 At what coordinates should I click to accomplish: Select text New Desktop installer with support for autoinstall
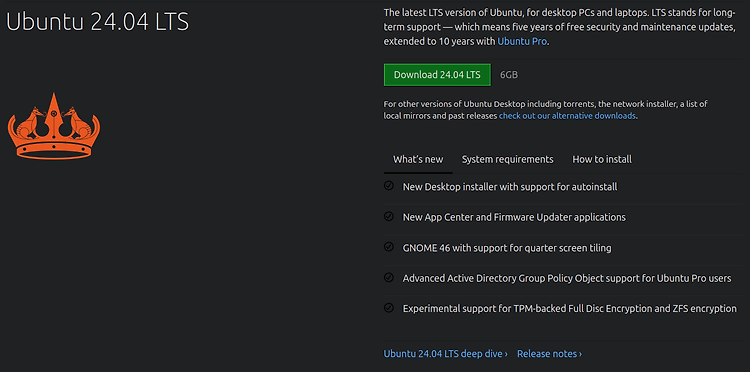coord(510,187)
